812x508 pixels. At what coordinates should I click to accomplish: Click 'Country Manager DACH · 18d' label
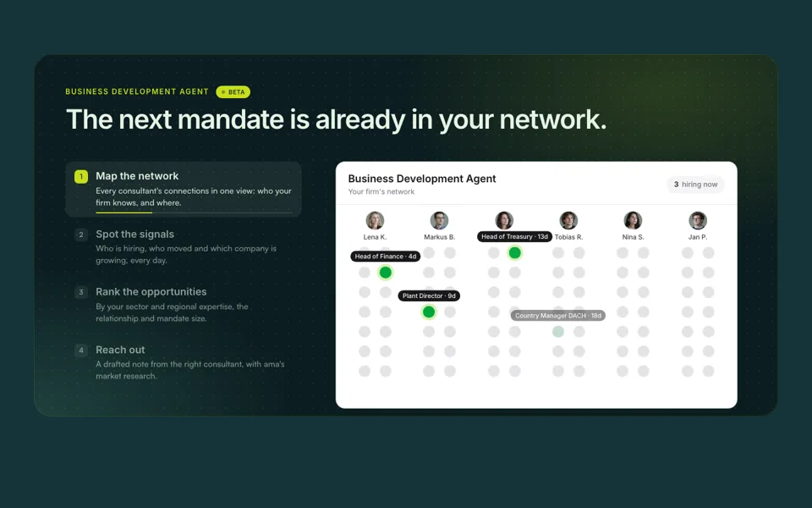(557, 315)
